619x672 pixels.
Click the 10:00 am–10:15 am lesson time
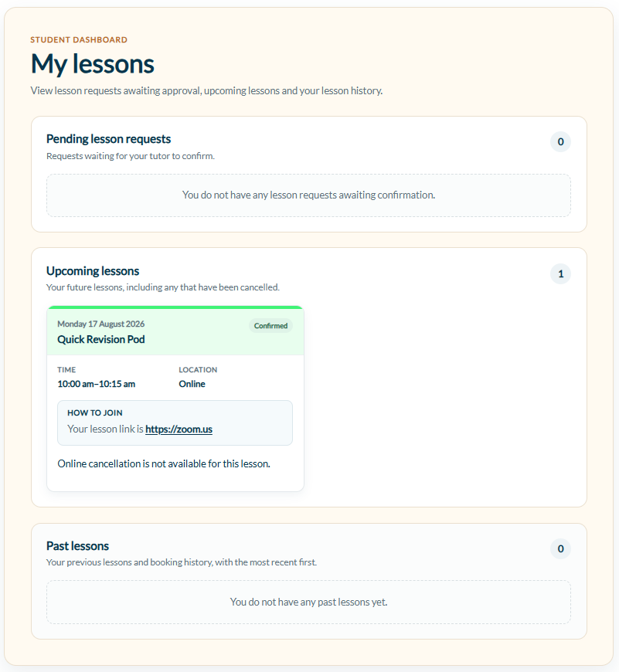point(97,384)
